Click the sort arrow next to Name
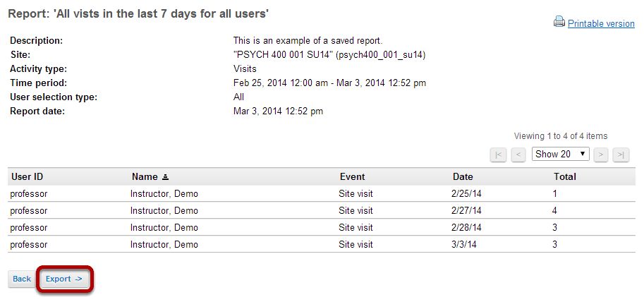644x302 pixels. tap(165, 177)
